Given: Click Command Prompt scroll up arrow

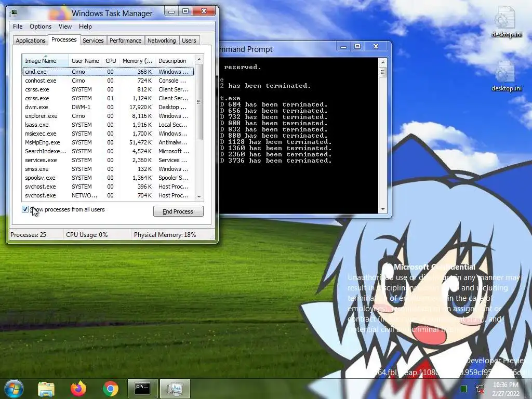Looking at the screenshot, I should coord(383,62).
